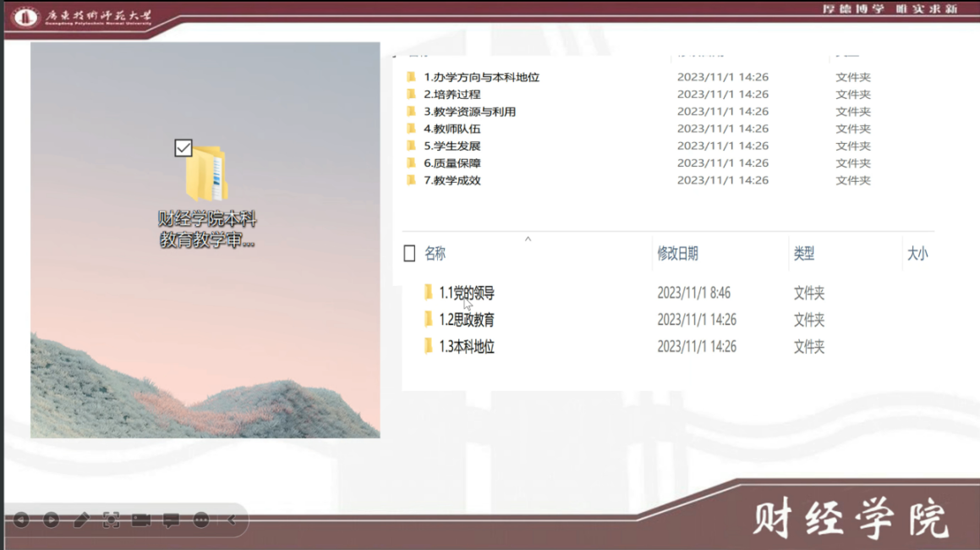980x550 pixels.
Task: Sort by the 名称 column header
Action: tap(435, 253)
